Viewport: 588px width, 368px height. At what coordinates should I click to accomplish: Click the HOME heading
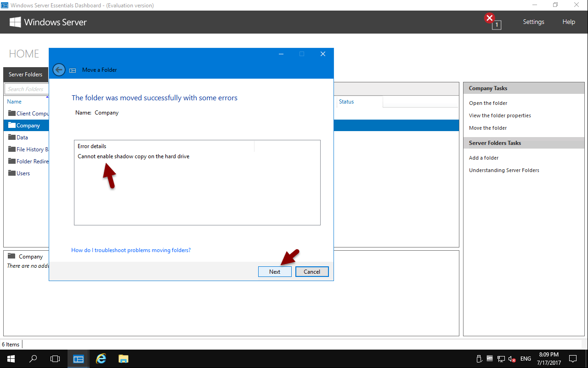coord(24,53)
